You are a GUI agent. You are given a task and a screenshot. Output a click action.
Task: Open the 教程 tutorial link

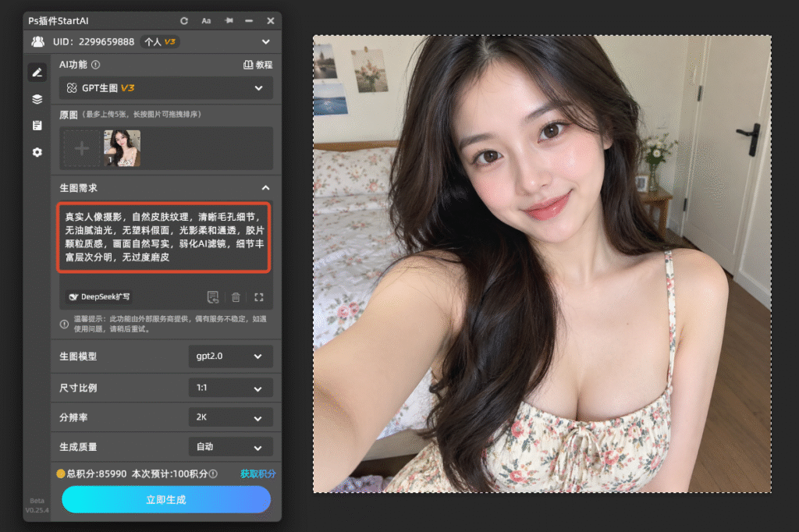(257, 65)
